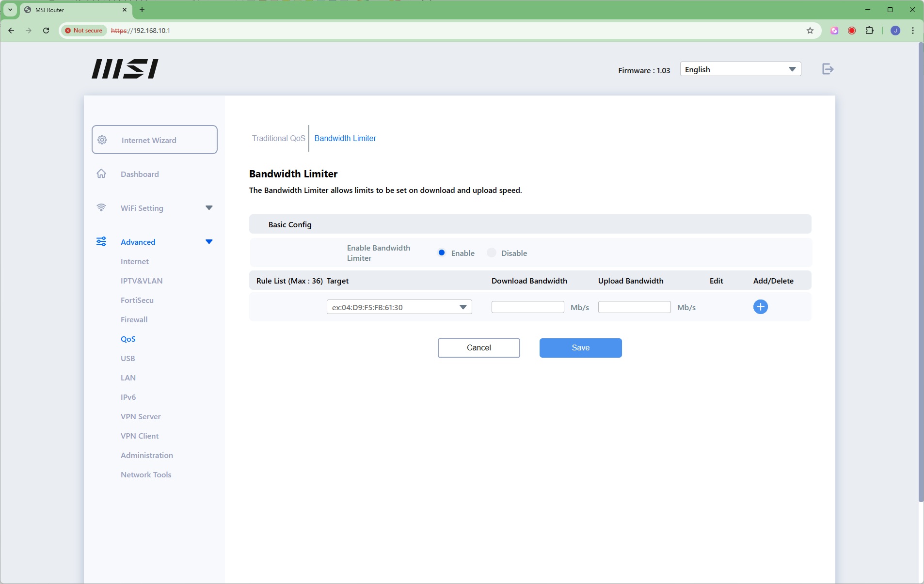Open the Target MAC address dropdown

[x=399, y=307]
